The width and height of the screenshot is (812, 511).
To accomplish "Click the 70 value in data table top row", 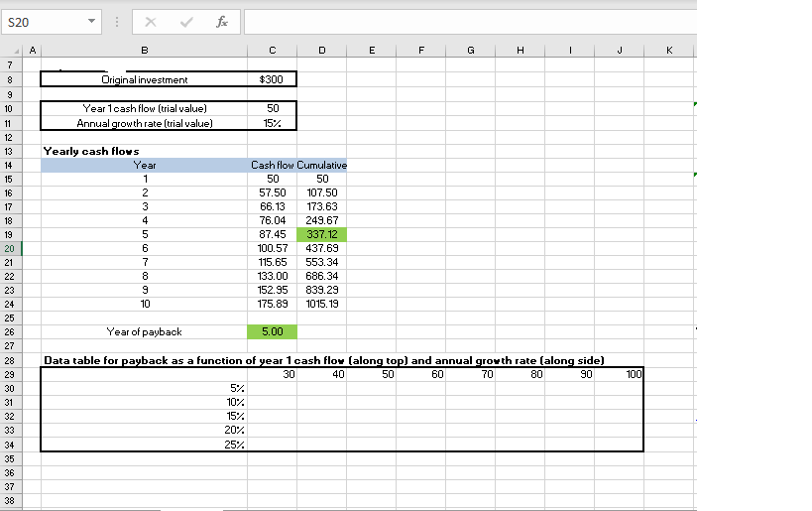I will click(x=471, y=375).
